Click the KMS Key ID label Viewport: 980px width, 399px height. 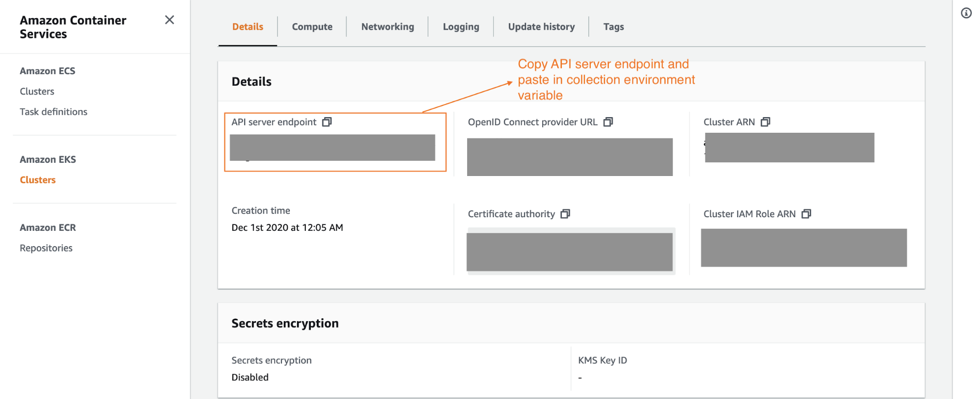tap(603, 360)
